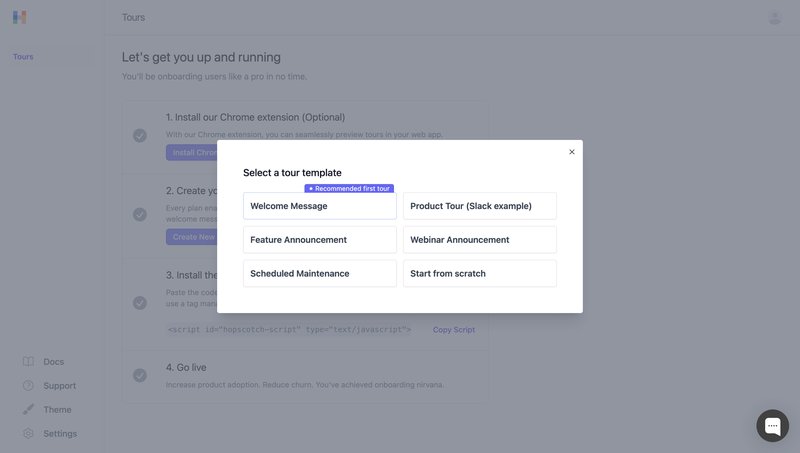
Task: Select the Welcome Message template
Action: [319, 206]
